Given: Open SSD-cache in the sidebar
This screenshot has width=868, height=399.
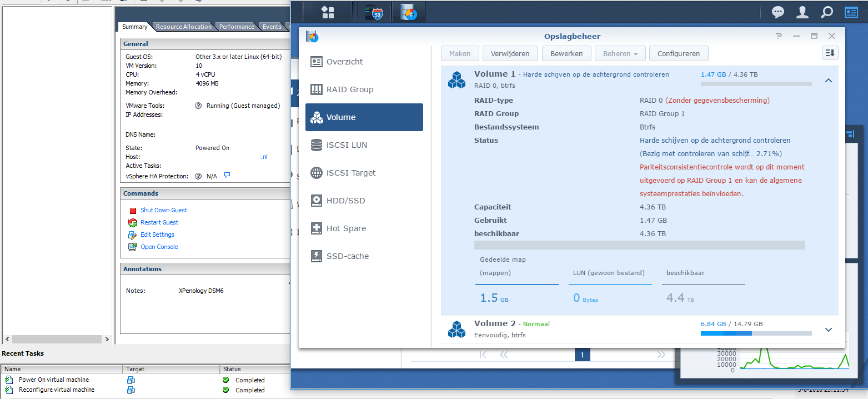Looking at the screenshot, I should point(364,256).
